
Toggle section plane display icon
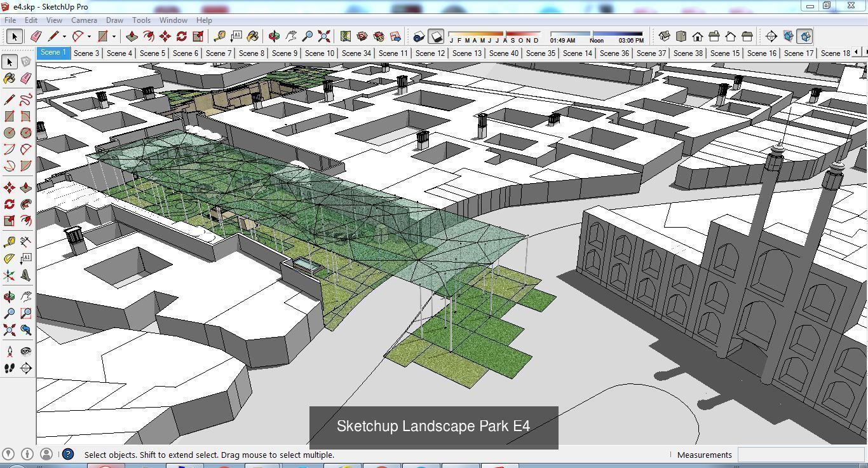tap(789, 36)
